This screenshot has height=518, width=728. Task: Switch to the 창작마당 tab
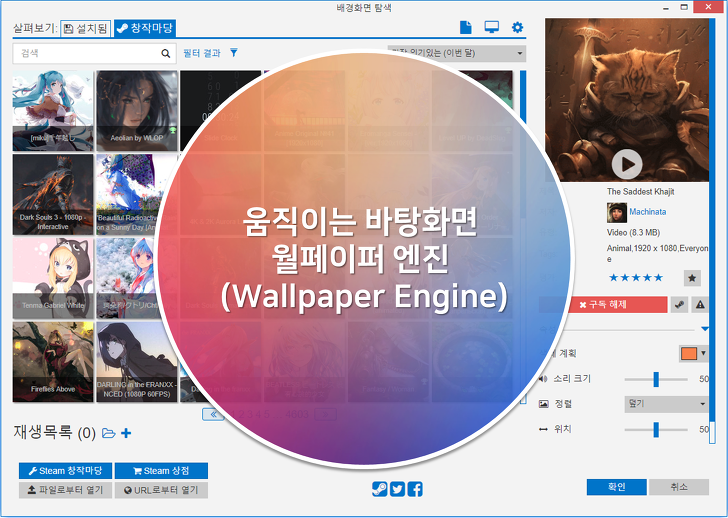[x=145, y=28]
